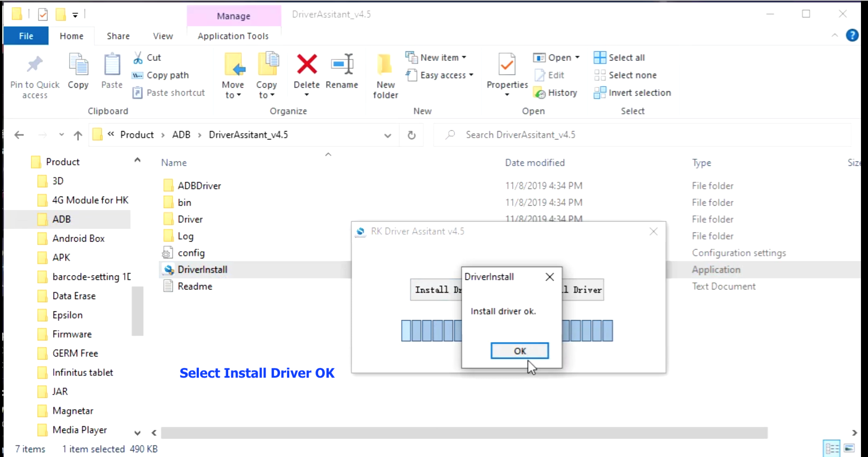Switch to Details view layout icon
The height and width of the screenshot is (457, 868).
coord(832,449)
